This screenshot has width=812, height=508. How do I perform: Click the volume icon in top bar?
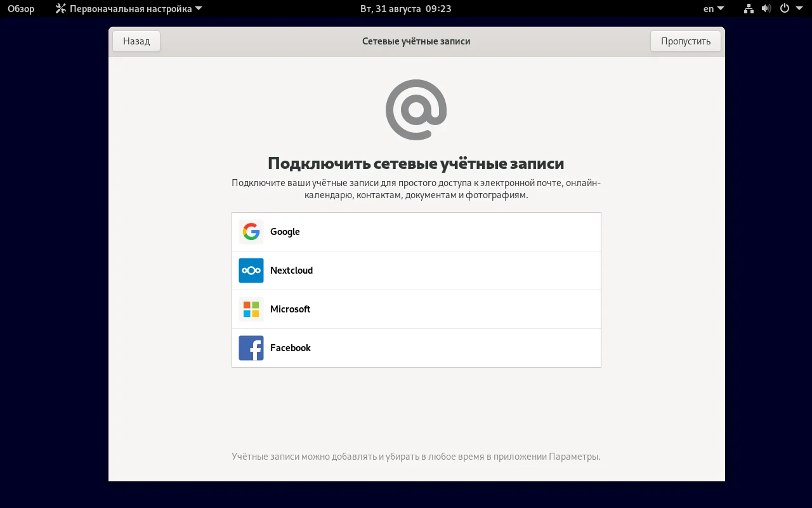tap(766, 8)
